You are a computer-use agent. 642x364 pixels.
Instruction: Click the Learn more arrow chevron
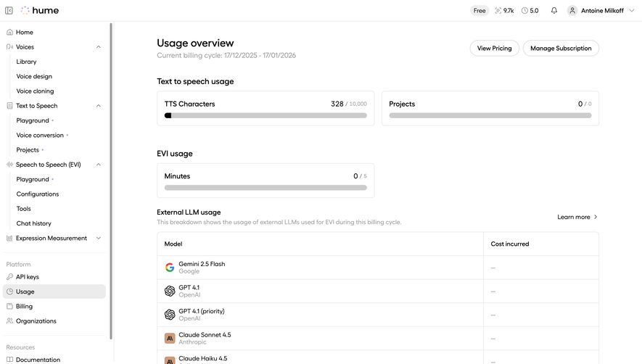point(596,217)
